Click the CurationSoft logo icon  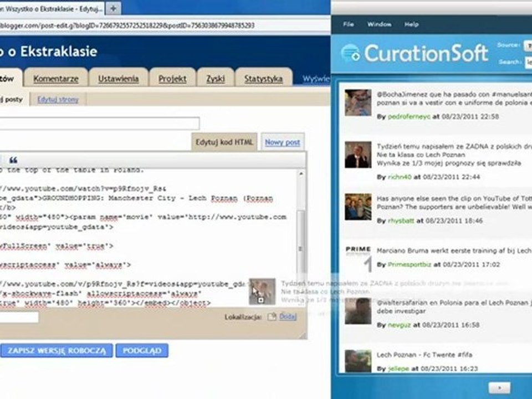point(350,53)
